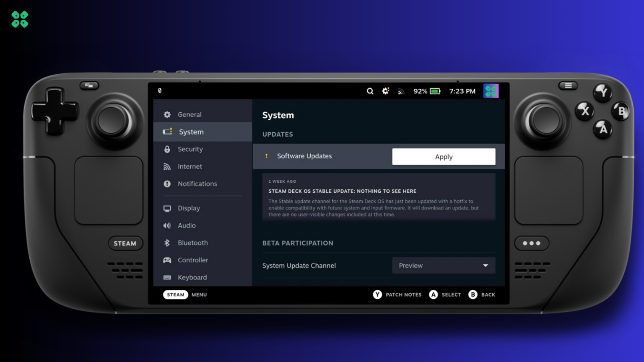This screenshot has width=644, height=362.
Task: Apply the pending software update
Action: click(444, 157)
